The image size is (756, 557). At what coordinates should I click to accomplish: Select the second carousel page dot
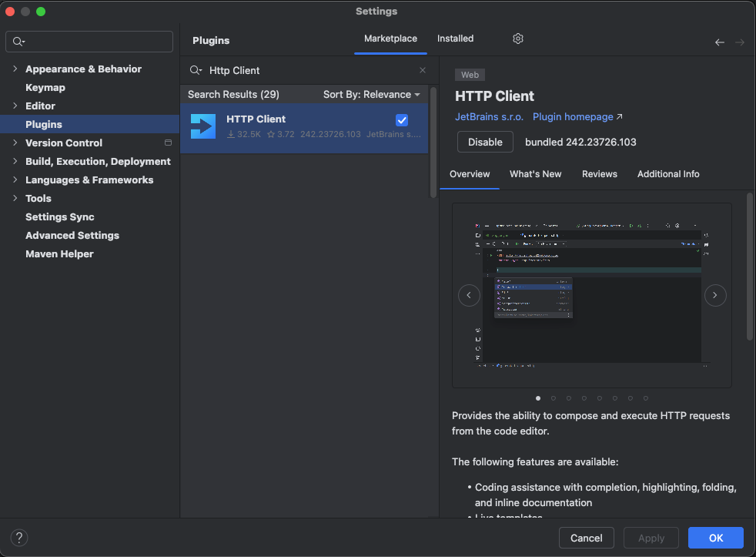[554, 398]
